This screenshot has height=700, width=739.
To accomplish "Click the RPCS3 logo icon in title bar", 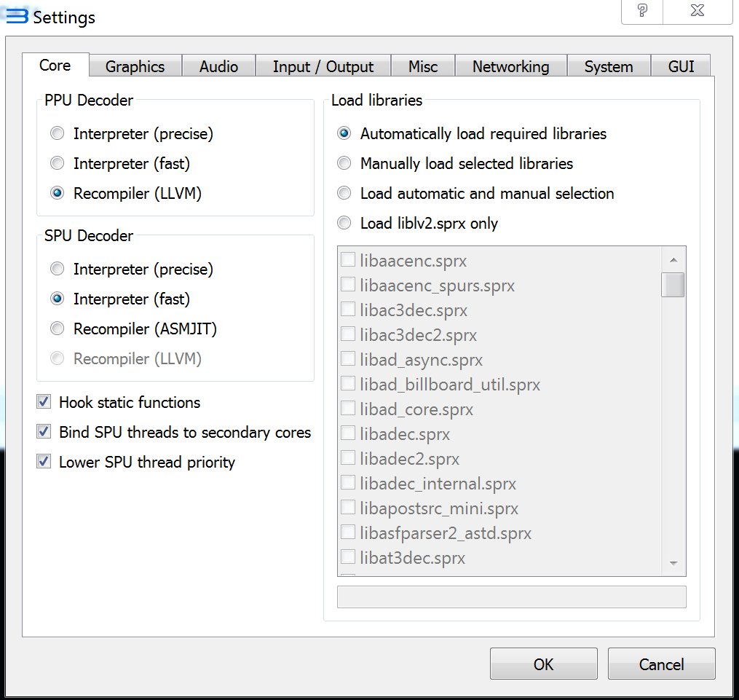I will [17, 16].
